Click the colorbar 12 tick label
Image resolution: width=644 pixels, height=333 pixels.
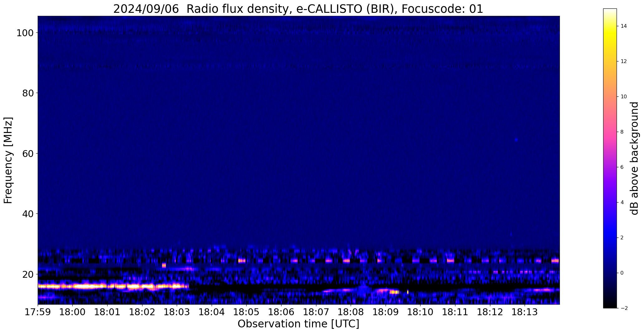click(624, 61)
